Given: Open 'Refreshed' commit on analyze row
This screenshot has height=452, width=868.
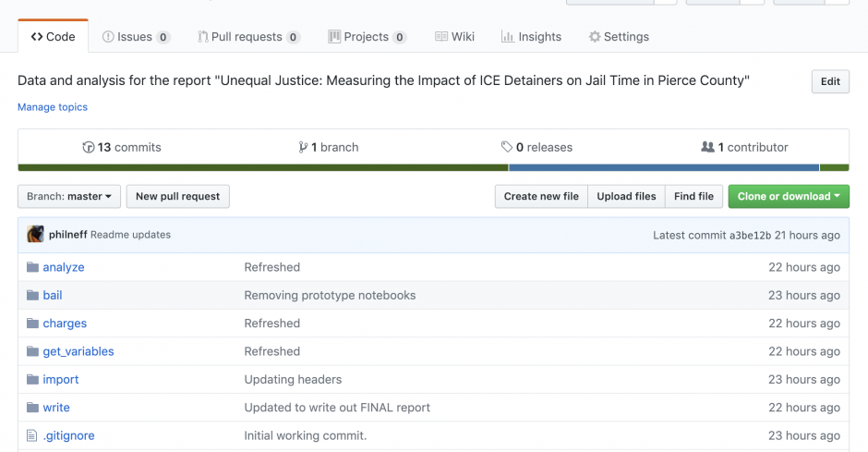Looking at the screenshot, I should pos(271,267).
